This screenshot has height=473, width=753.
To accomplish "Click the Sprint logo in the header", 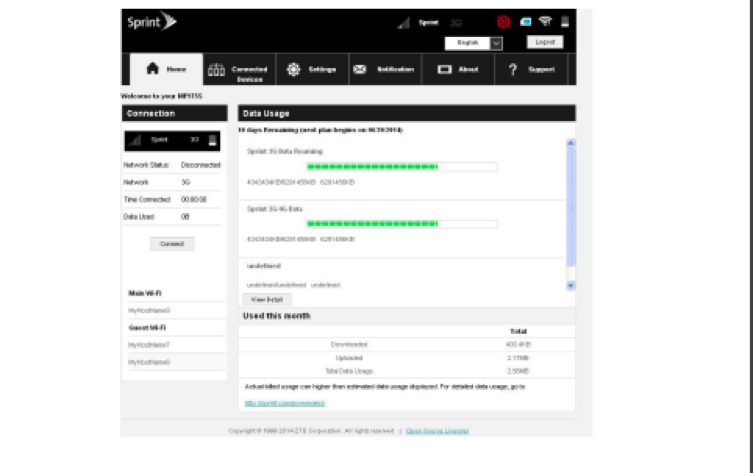I will [152, 21].
